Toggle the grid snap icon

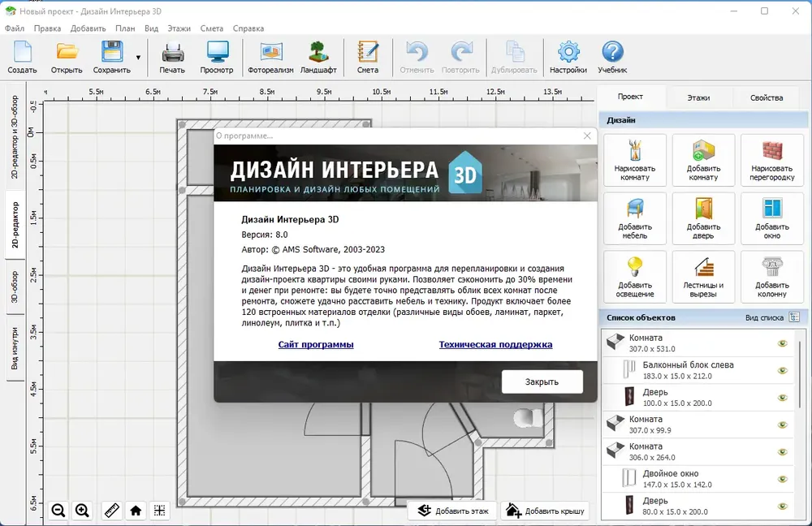pyautogui.click(x=159, y=511)
